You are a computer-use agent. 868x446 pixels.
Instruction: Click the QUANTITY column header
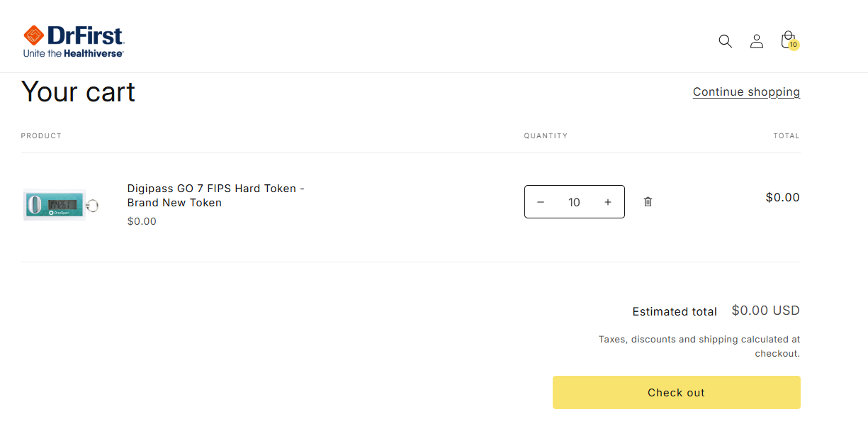(546, 136)
